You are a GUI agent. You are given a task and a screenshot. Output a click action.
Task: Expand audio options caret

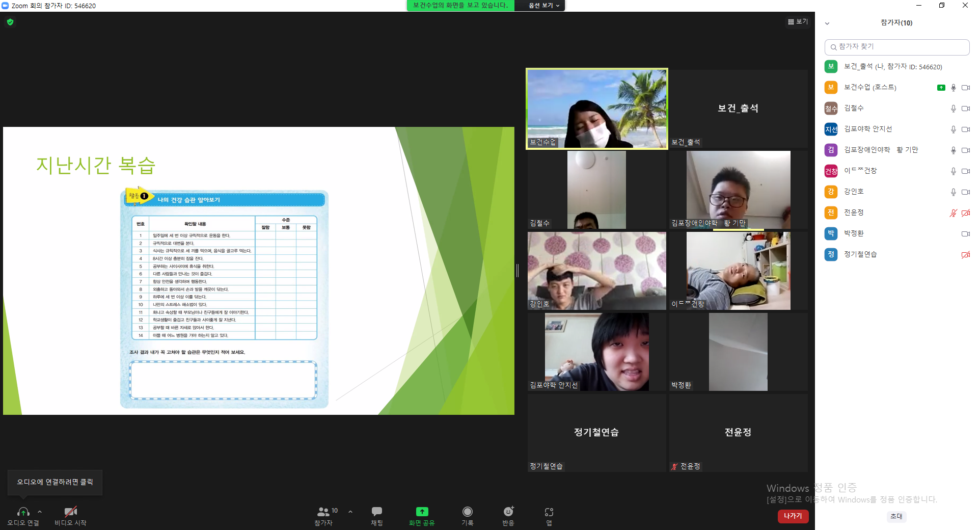(40, 512)
